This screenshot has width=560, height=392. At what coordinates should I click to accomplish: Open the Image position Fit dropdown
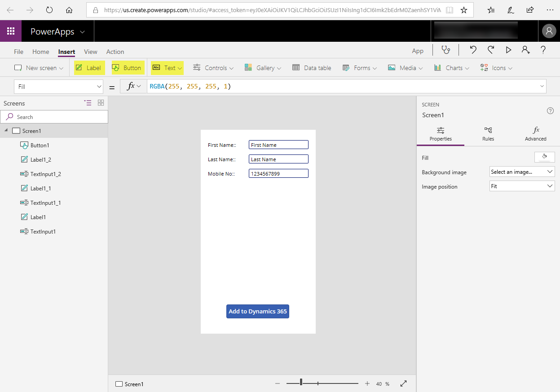(522, 186)
